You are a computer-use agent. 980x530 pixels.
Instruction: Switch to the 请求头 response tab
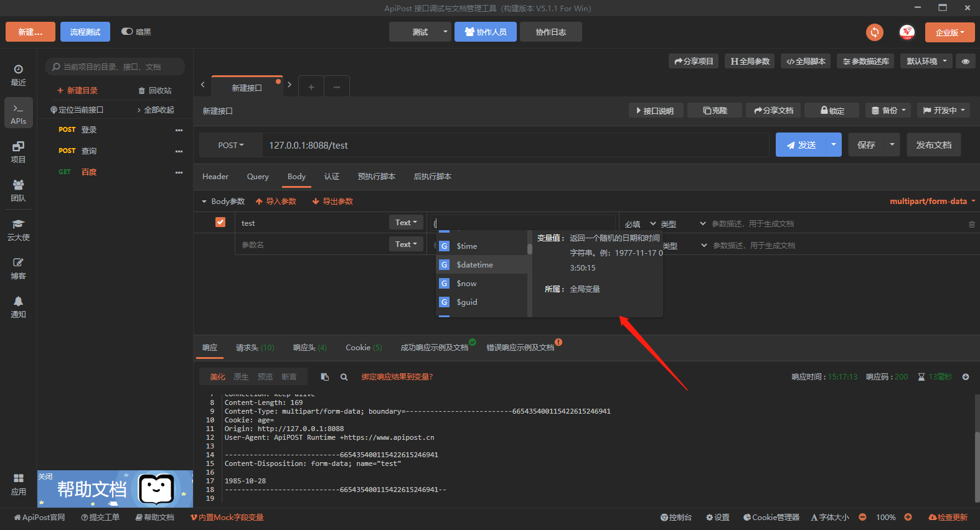pos(255,348)
